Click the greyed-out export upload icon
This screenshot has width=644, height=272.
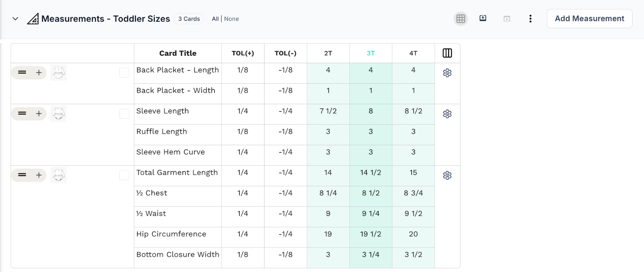507,19
